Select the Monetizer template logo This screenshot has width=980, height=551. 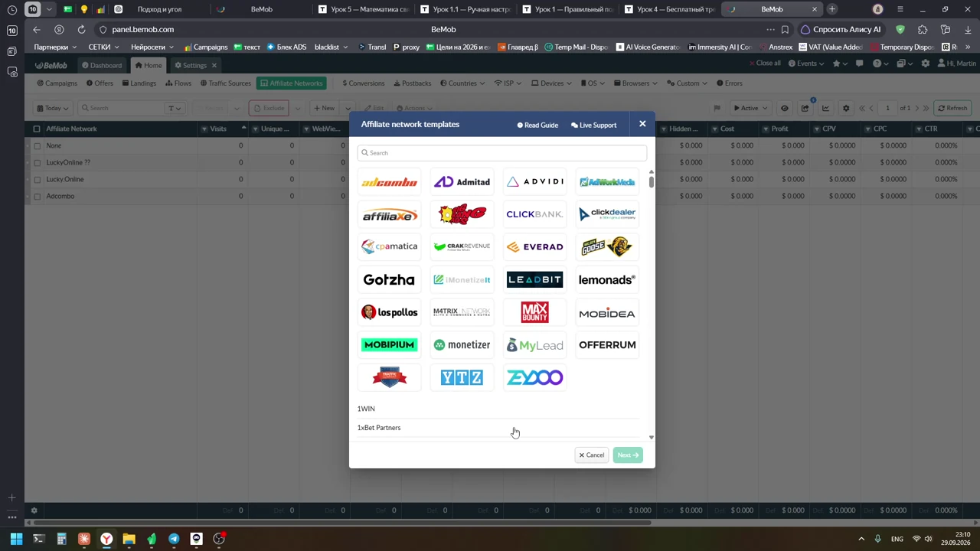(462, 345)
